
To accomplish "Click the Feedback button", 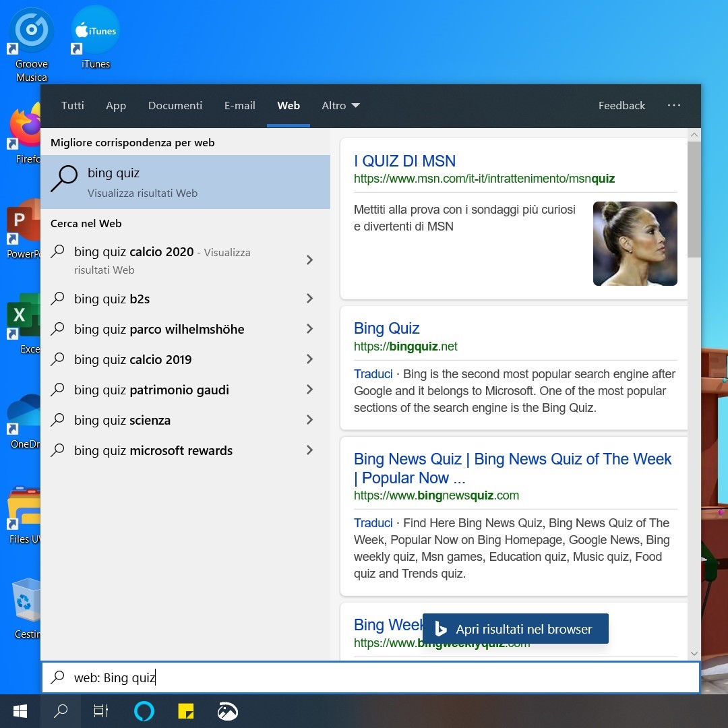I will (621, 105).
